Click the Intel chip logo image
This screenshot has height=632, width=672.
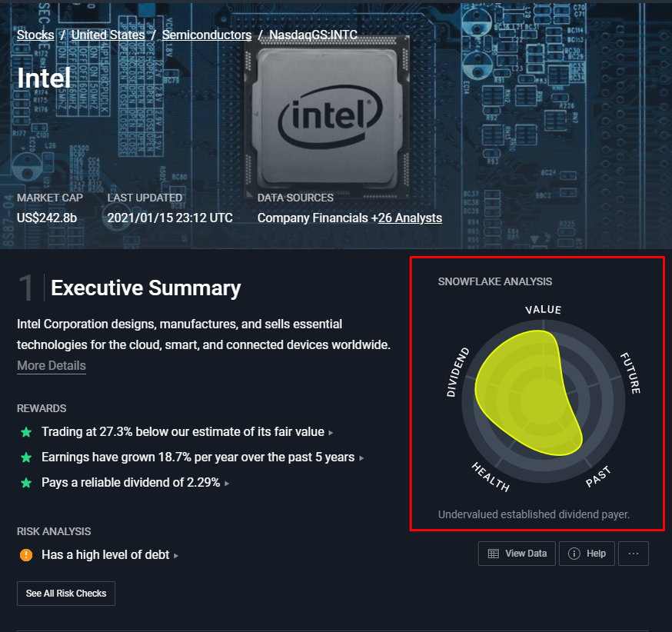[329, 115]
